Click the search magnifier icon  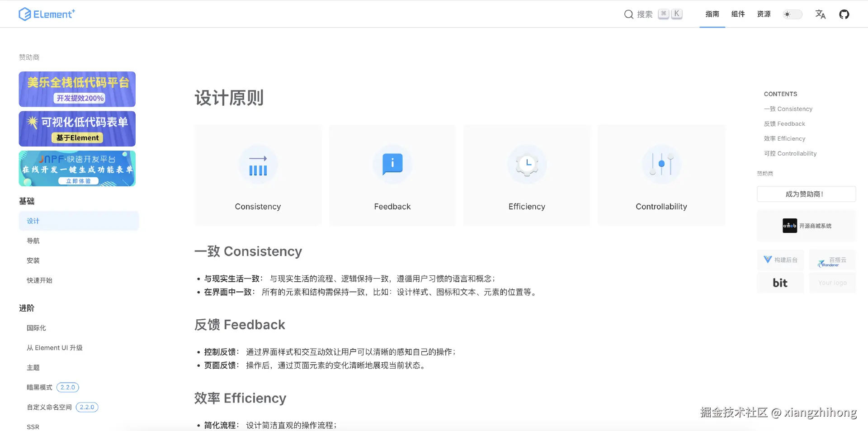tap(628, 14)
